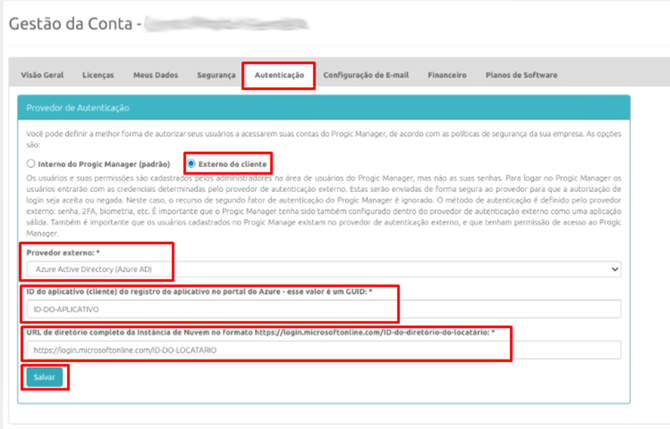
Task: Open Configuração de E-mail tab
Action: 366,75
